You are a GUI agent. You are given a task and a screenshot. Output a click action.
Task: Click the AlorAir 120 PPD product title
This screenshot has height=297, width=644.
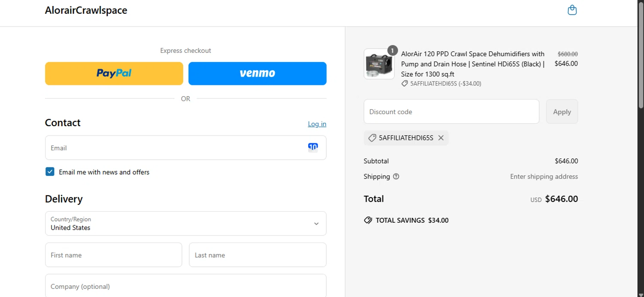point(473,64)
